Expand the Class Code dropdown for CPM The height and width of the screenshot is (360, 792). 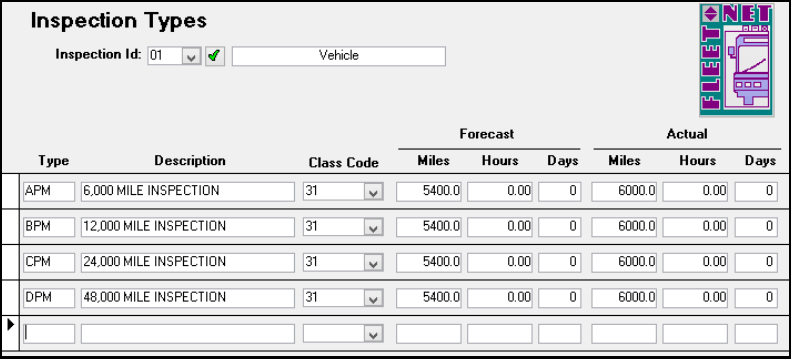(373, 263)
